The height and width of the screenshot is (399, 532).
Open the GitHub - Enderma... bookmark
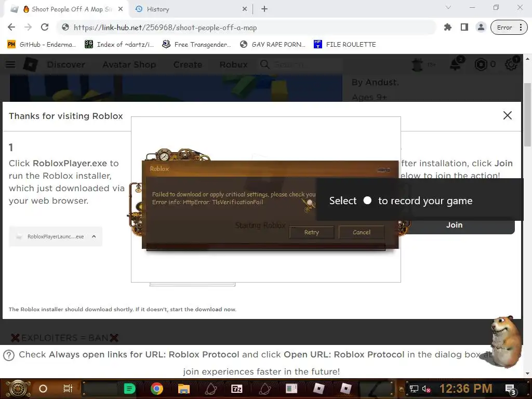tap(42, 45)
